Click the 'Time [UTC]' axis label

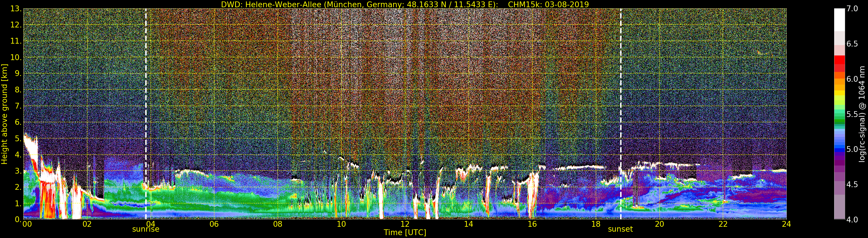click(x=405, y=233)
